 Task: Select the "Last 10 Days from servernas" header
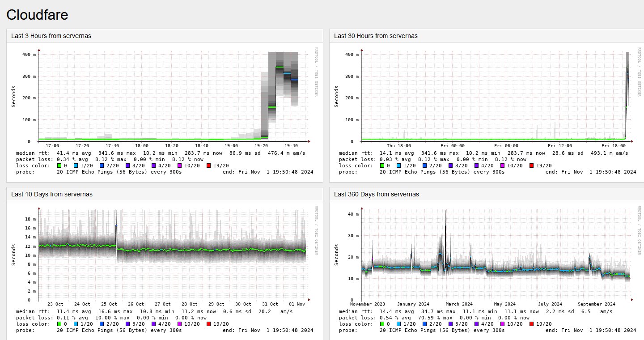pyautogui.click(x=52, y=194)
